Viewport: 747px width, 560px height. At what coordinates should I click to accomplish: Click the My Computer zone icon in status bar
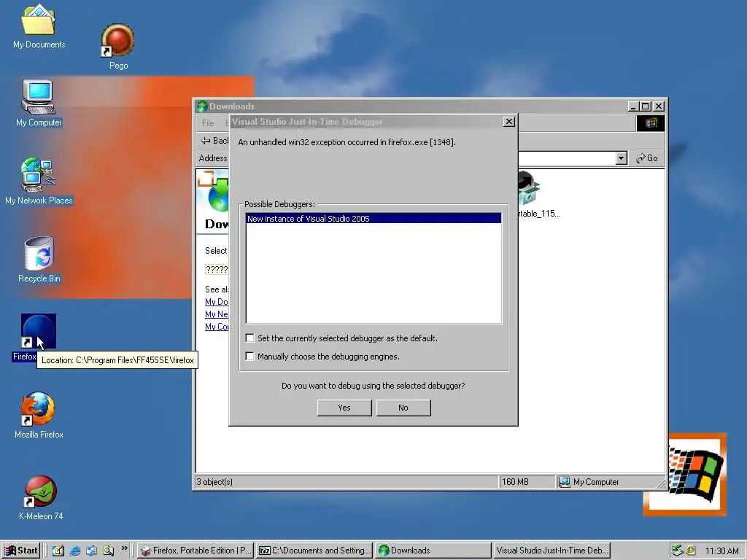coord(565,482)
